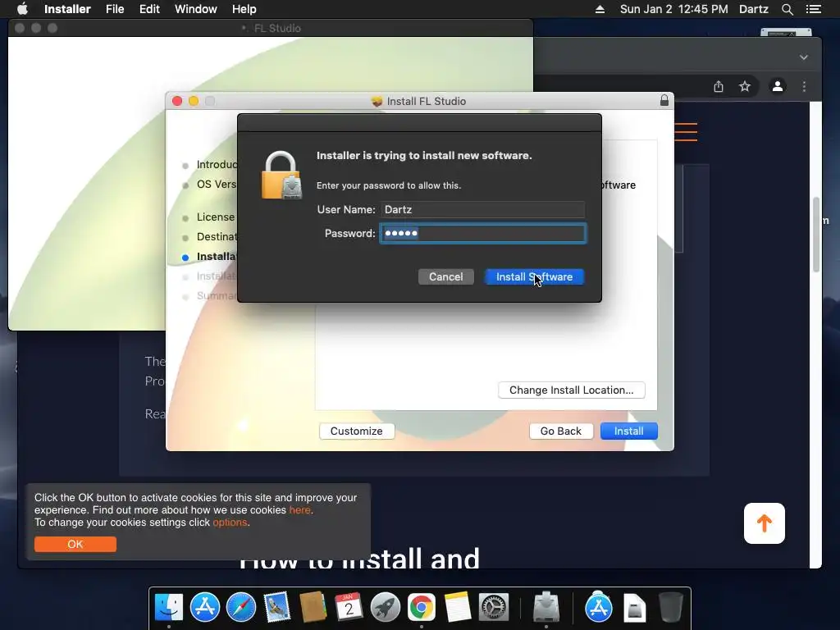Cancel the password authentication dialog
840x630 pixels.
[x=445, y=277]
